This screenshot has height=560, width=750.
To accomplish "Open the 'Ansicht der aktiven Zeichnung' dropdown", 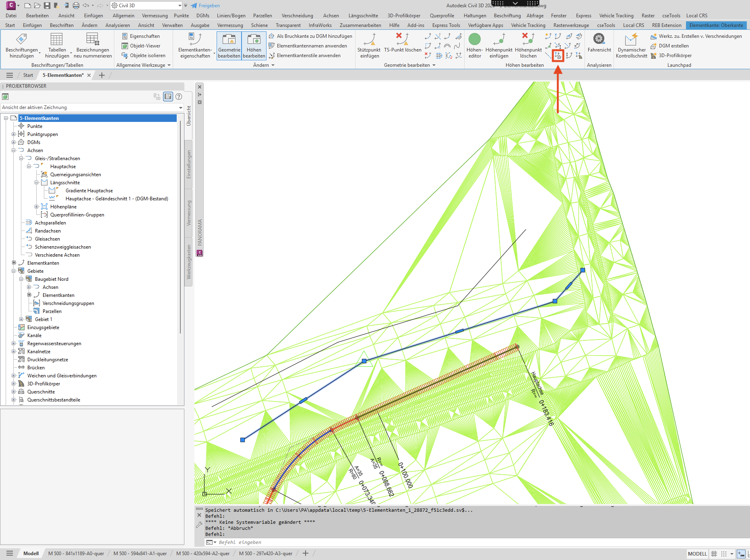I will point(92,107).
